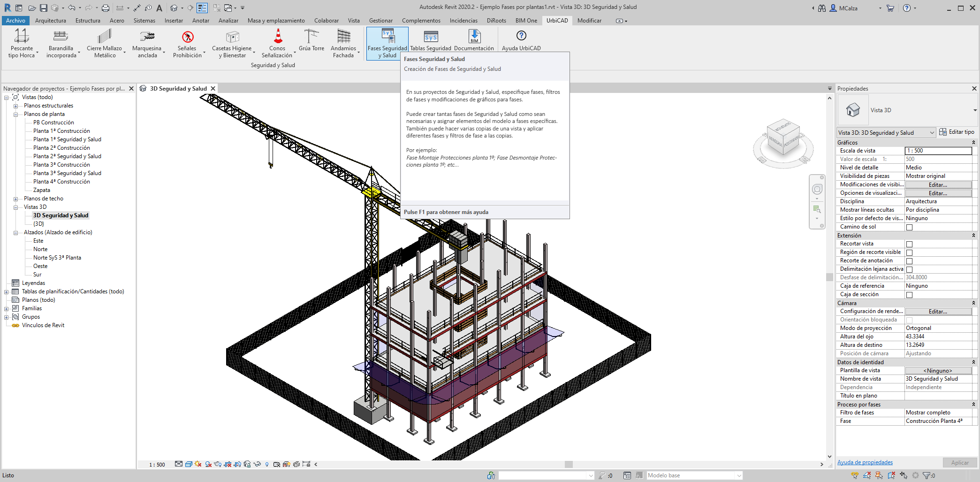Screen dimensions: 980x482
Task: Toggle the Camino de sol checkbox
Action: pos(909,227)
